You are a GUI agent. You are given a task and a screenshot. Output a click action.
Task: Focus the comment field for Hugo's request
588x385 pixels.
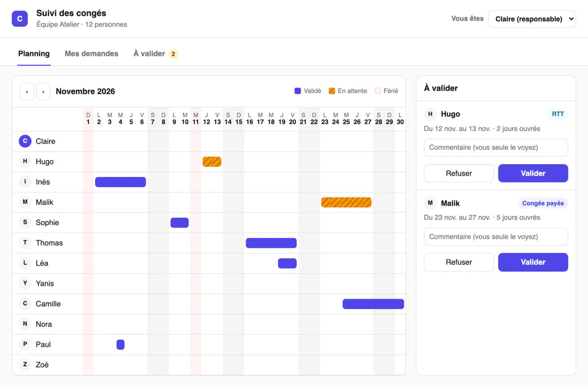point(496,147)
